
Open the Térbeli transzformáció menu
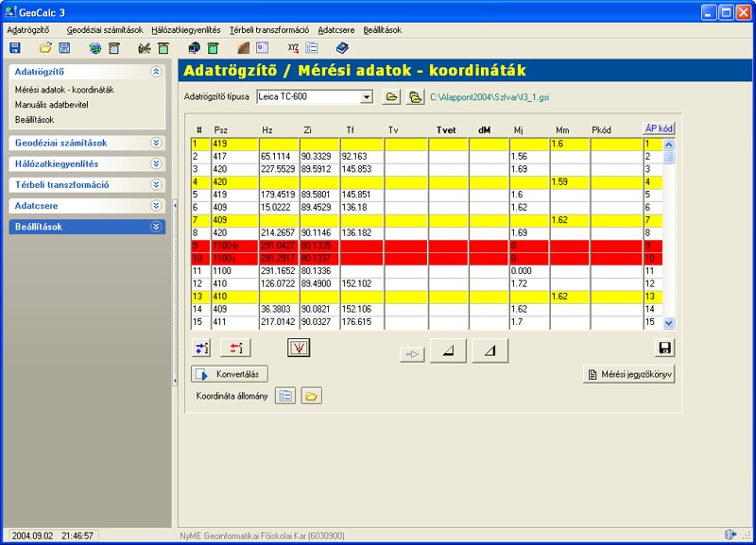coord(269,30)
